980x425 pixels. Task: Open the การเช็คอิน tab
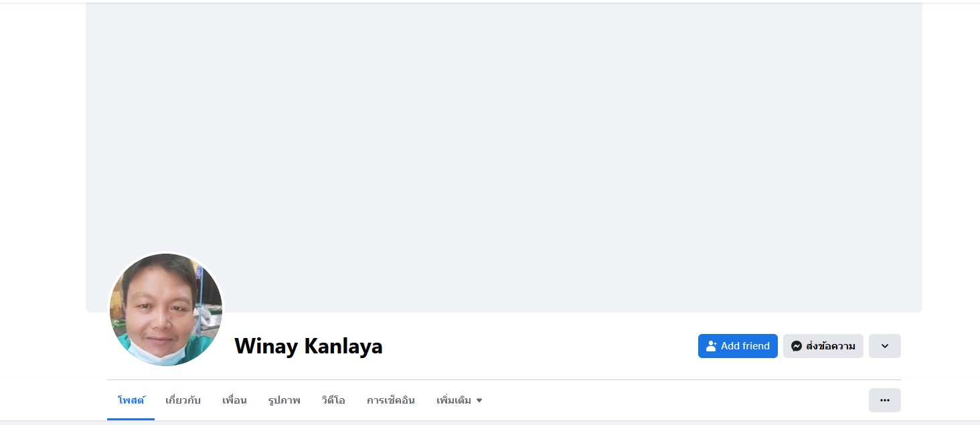(391, 400)
